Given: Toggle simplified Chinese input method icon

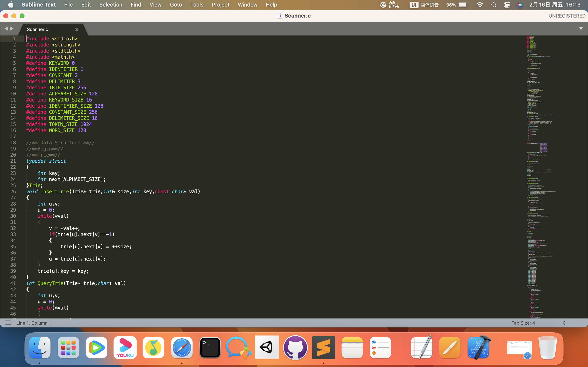Looking at the screenshot, I should (413, 5).
